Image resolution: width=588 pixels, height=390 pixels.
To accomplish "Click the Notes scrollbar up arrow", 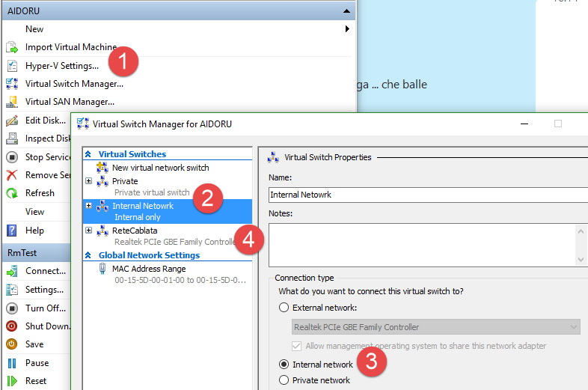I will coord(581,231).
